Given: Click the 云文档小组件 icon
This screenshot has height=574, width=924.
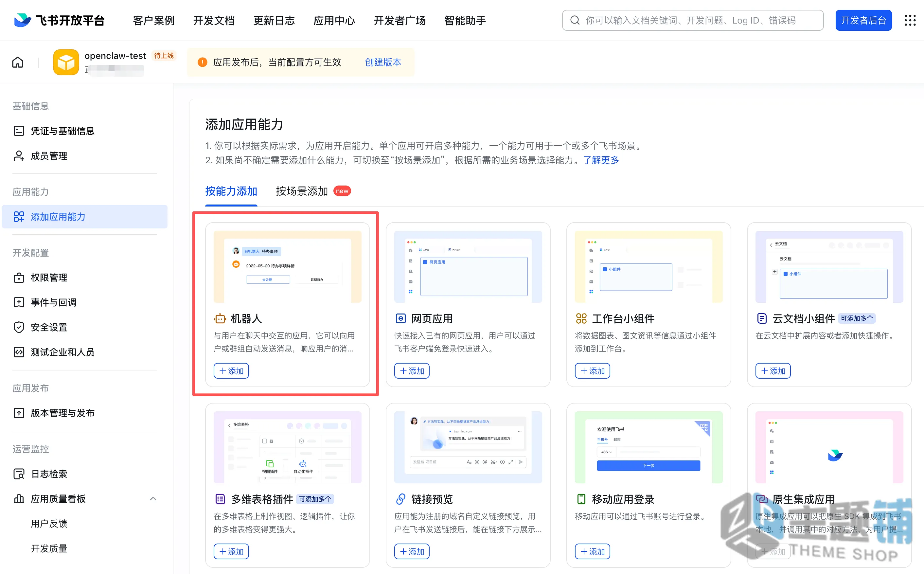Looking at the screenshot, I should pyautogui.click(x=762, y=318).
